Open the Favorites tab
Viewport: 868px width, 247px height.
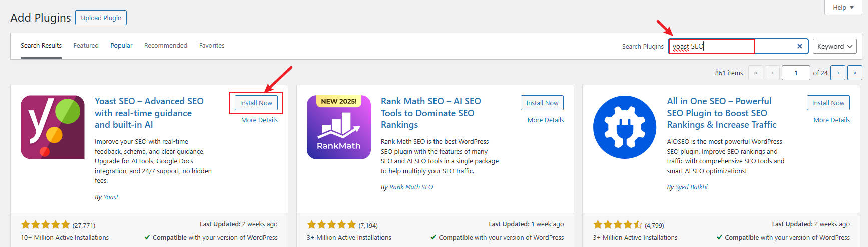tap(212, 46)
